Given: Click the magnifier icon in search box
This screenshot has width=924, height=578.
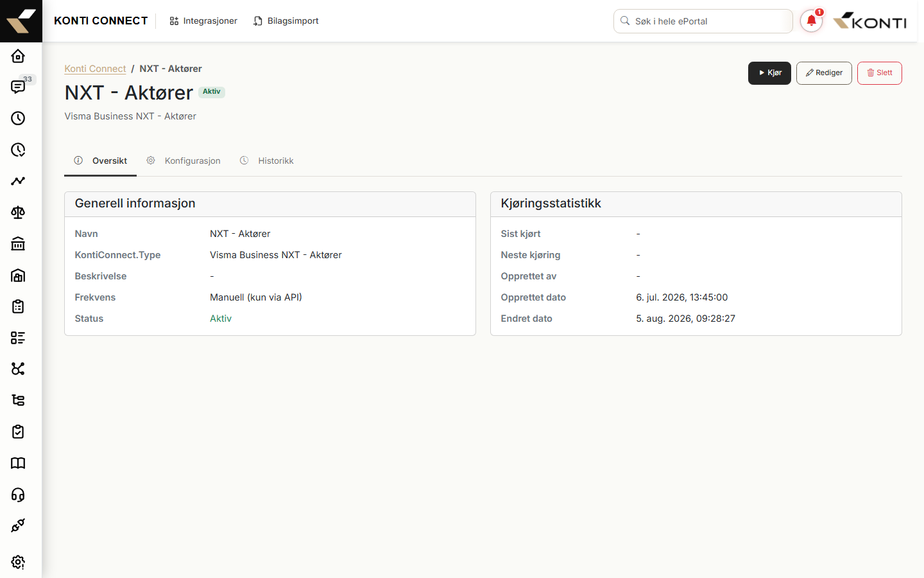Looking at the screenshot, I should (x=625, y=21).
